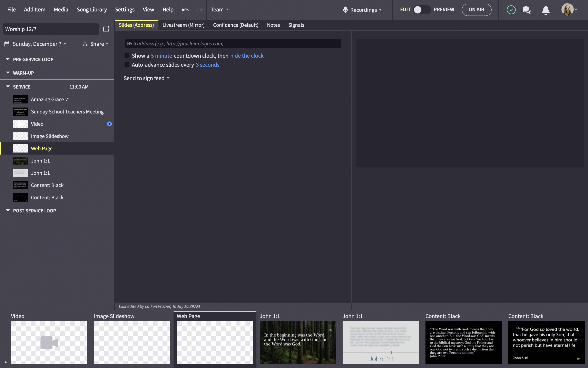The width and height of the screenshot is (588, 368).
Task: Click the Video filmstrip thumbnail
Action: pyautogui.click(x=49, y=343)
